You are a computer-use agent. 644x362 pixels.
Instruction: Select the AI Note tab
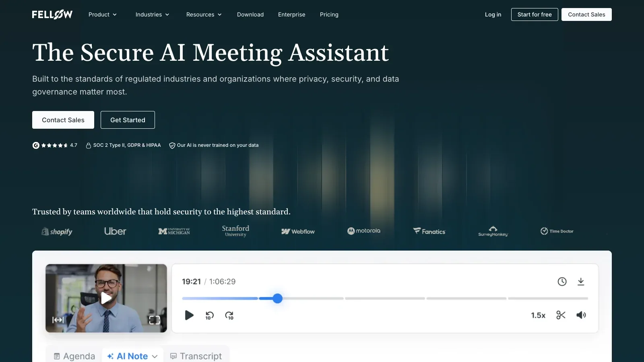click(x=128, y=356)
